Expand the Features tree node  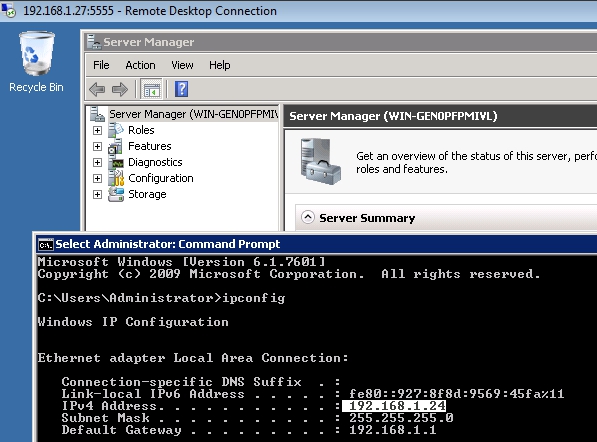(97, 147)
